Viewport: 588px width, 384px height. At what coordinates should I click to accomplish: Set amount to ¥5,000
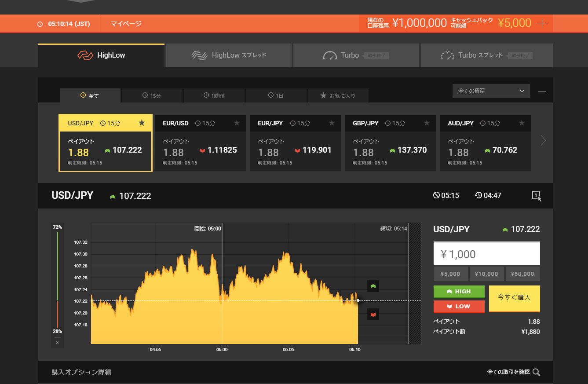[451, 274]
